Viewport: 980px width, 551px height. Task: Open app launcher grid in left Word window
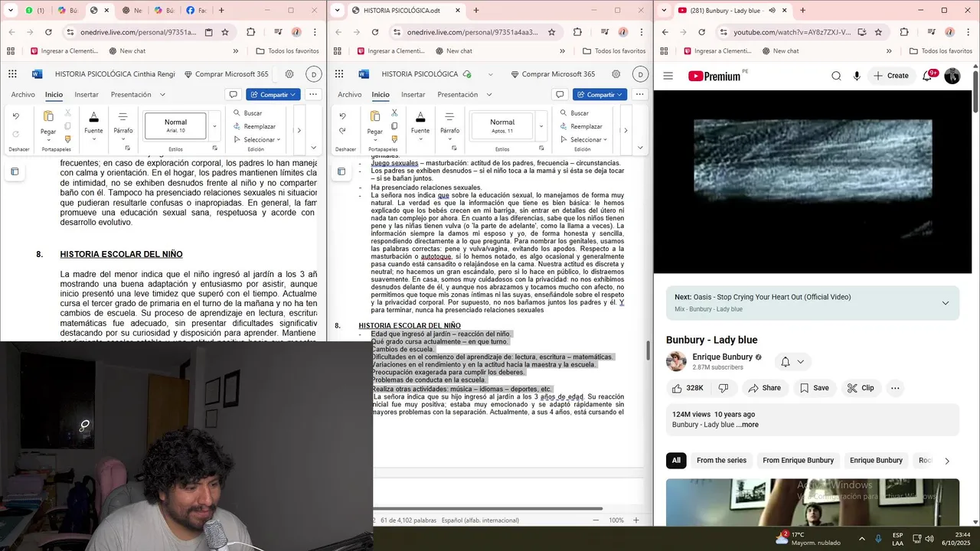tap(12, 74)
